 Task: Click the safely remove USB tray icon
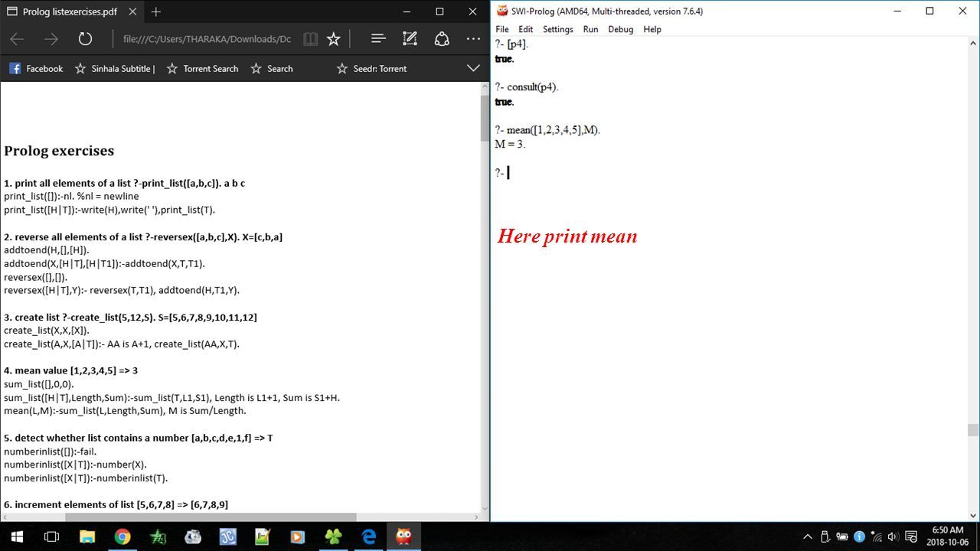[825, 536]
